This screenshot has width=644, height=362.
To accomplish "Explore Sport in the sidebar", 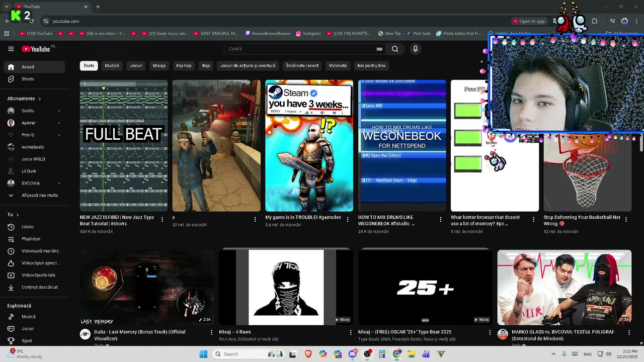I will point(34,341).
